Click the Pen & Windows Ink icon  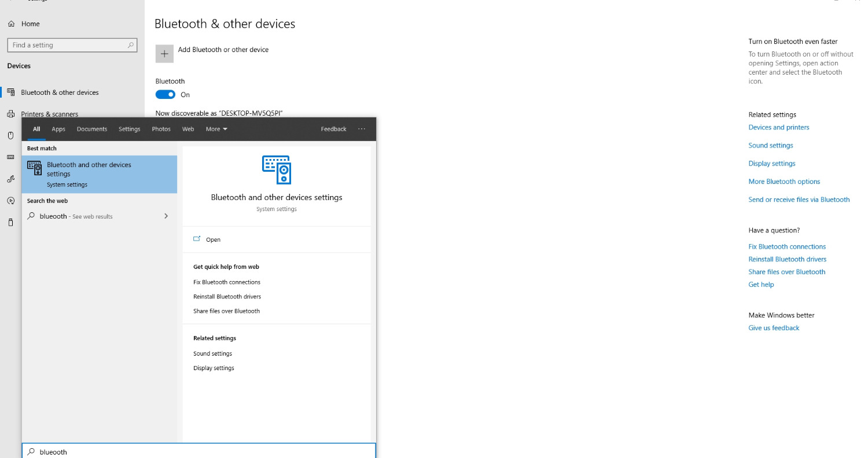point(10,179)
